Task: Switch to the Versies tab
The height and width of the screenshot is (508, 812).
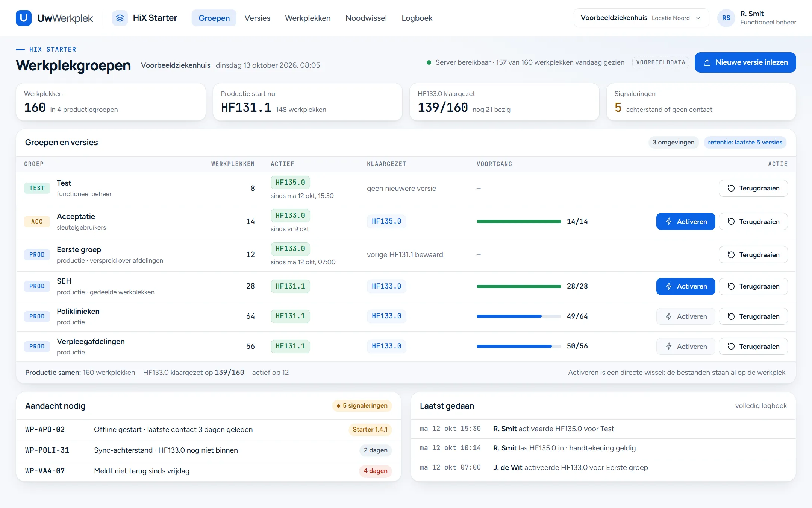Action: pos(257,18)
